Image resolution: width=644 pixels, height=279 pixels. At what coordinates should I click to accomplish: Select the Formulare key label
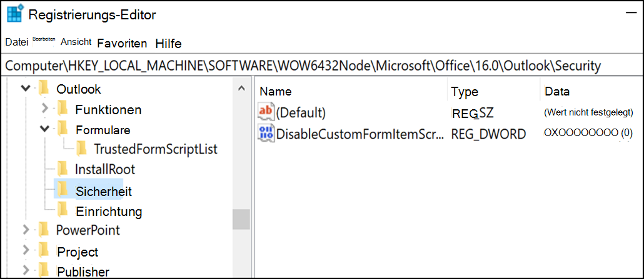point(103,130)
